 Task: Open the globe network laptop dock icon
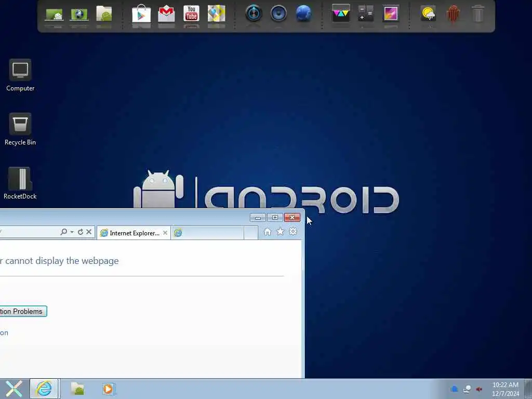tap(79, 15)
